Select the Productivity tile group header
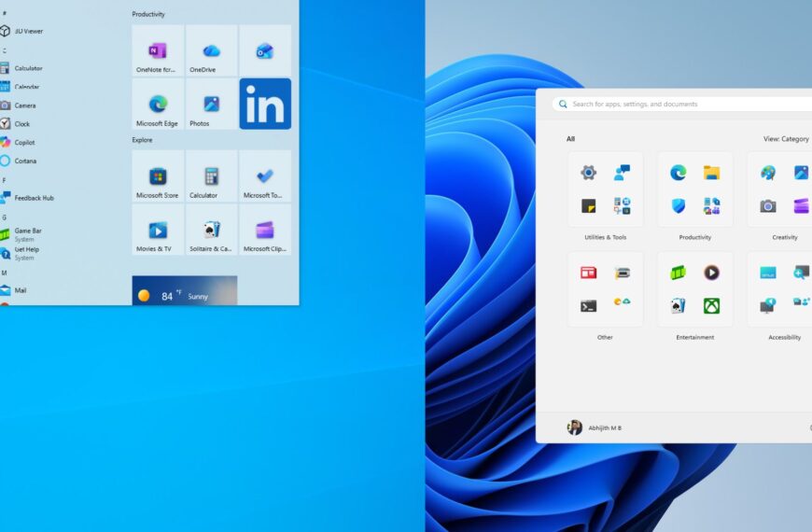Screen dimensions: 812x532 148,14
